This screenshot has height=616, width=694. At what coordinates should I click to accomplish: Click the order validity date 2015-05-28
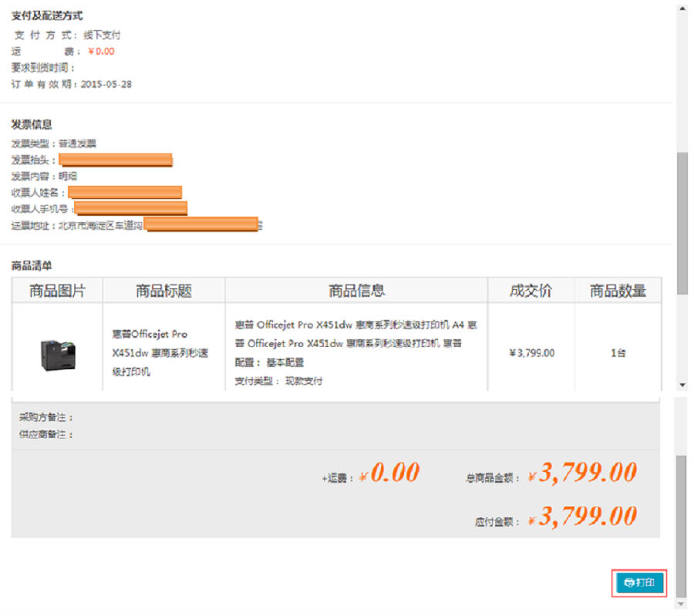[106, 84]
